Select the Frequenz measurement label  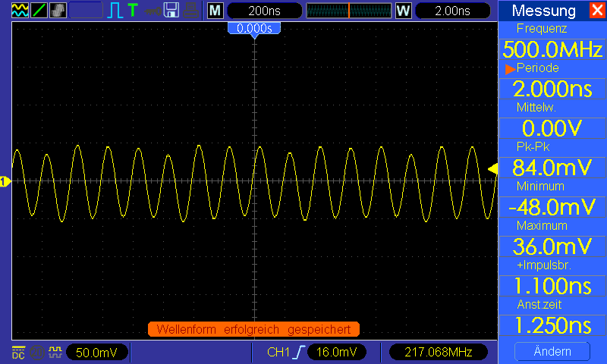[x=542, y=29]
